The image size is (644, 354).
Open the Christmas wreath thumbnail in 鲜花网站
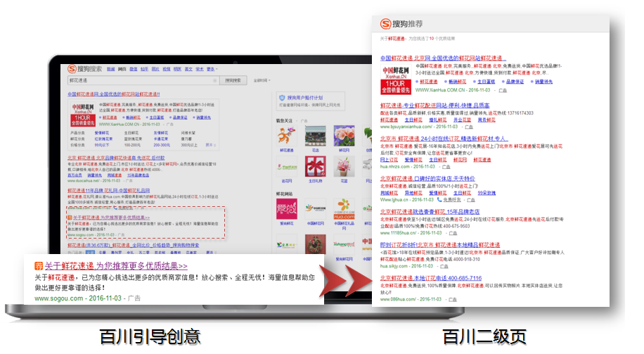coord(315,244)
